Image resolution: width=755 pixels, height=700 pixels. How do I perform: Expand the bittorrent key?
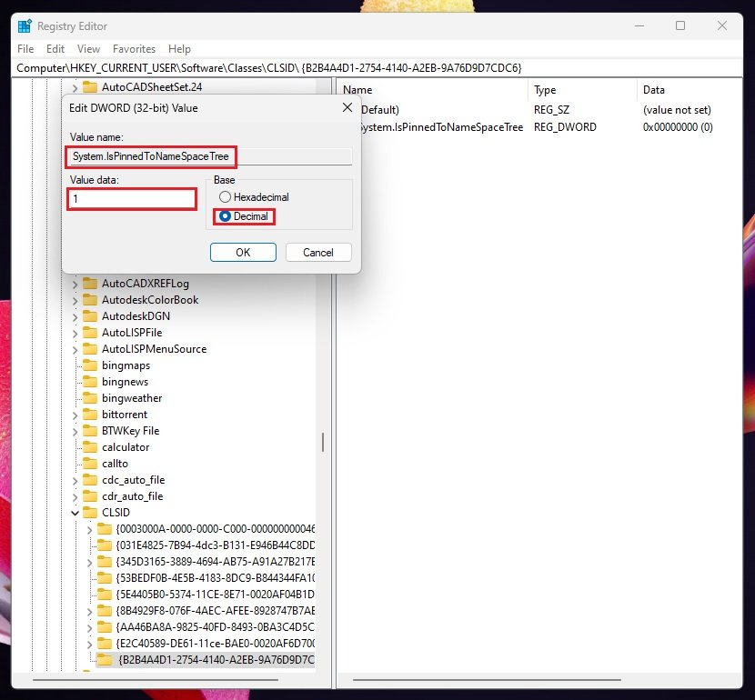[75, 415]
